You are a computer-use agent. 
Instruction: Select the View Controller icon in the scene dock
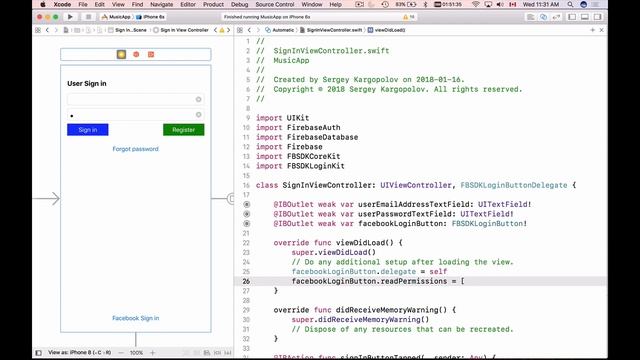click(x=121, y=54)
